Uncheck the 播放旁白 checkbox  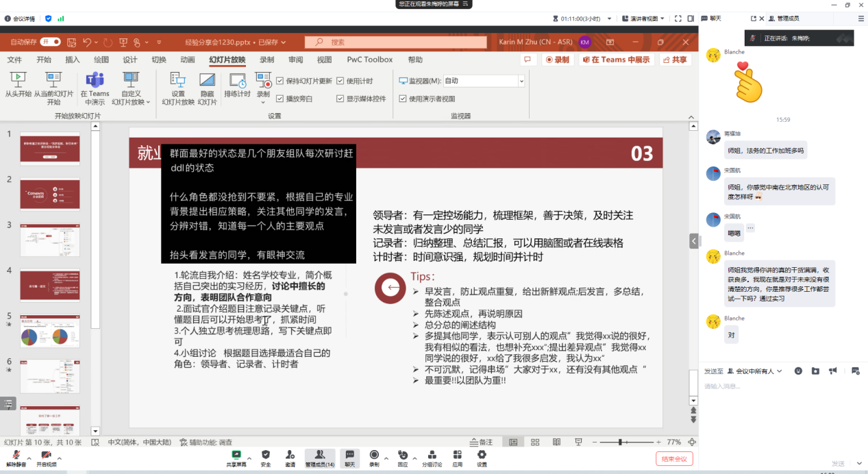280,99
